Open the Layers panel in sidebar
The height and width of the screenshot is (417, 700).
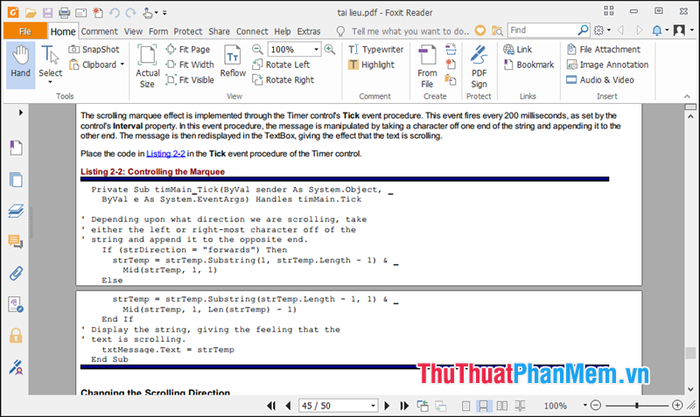coord(15,211)
